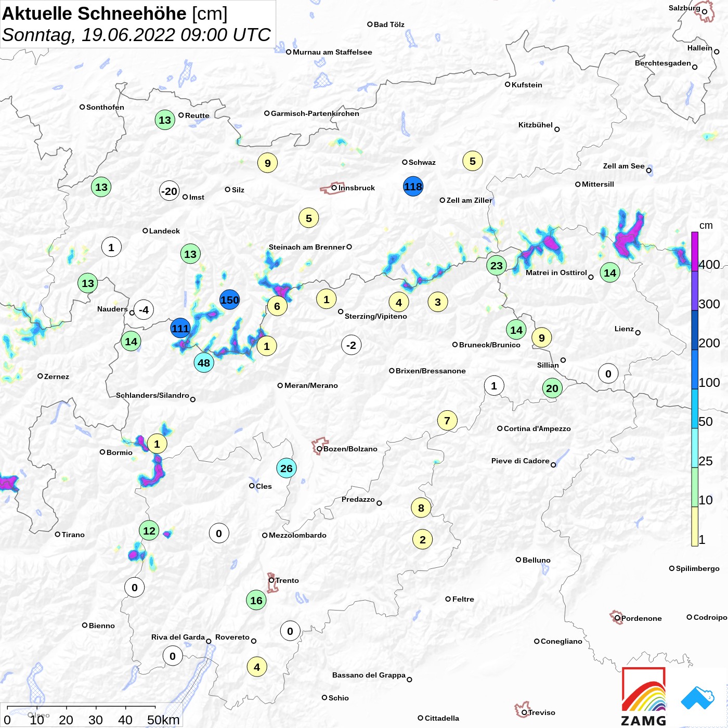The height and width of the screenshot is (728, 728).
Task: Click the 25 cm light cyan legend color
Action: (x=695, y=448)
